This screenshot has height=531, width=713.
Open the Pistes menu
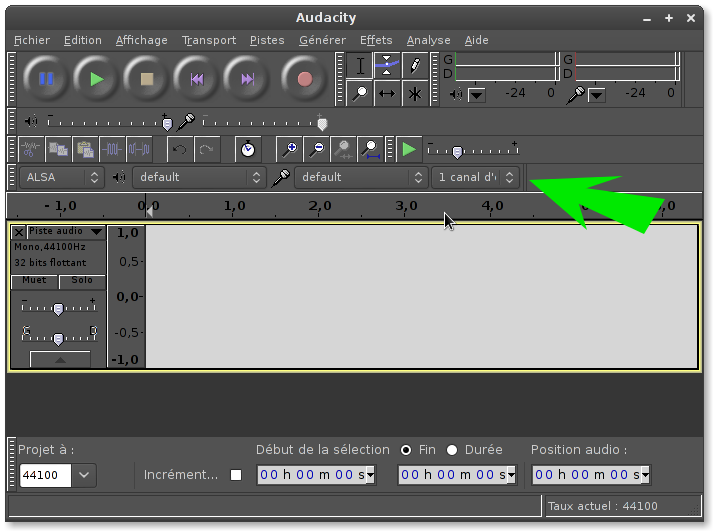pyautogui.click(x=267, y=40)
